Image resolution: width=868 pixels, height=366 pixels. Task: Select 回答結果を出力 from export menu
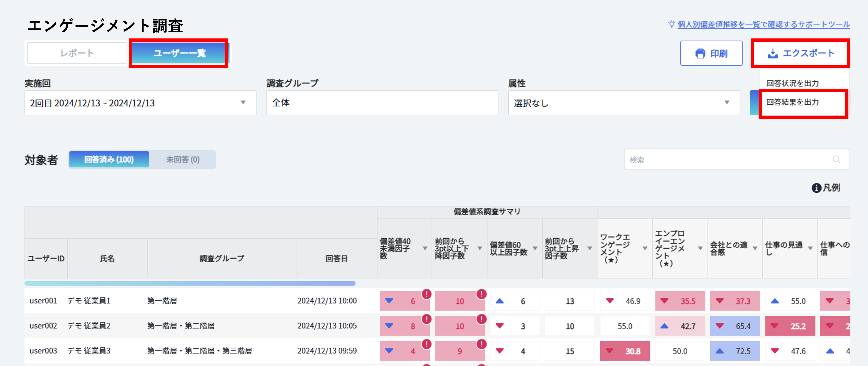point(792,102)
